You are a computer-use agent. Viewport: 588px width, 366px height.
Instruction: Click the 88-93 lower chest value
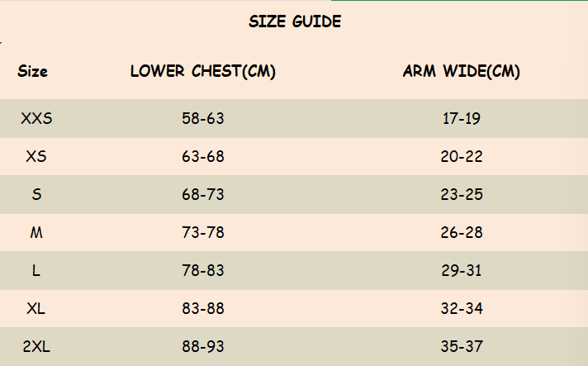coord(203,346)
